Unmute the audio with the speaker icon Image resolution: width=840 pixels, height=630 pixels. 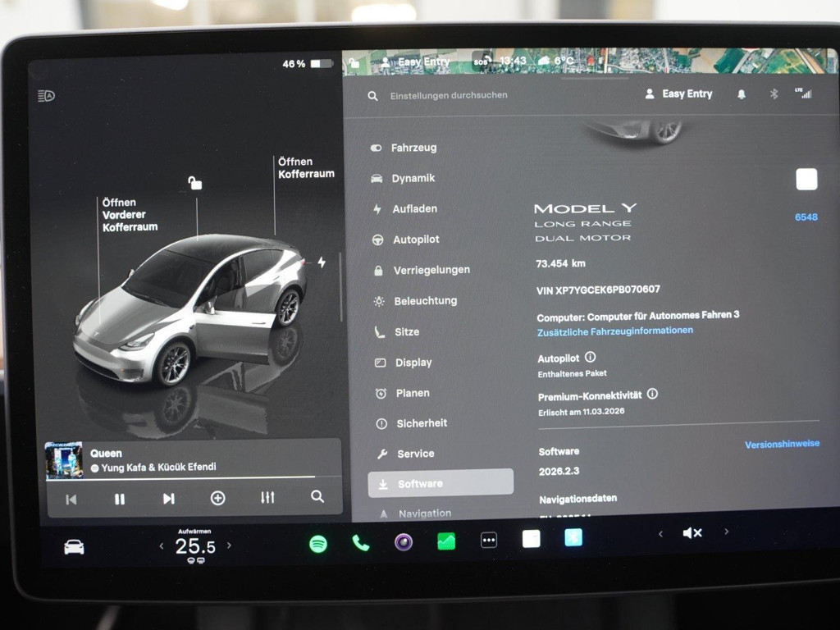[x=692, y=532]
